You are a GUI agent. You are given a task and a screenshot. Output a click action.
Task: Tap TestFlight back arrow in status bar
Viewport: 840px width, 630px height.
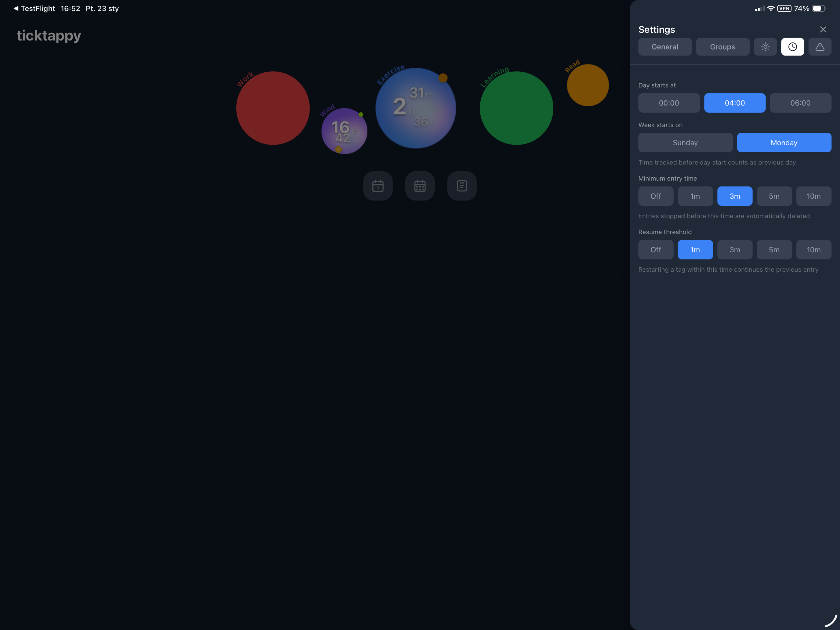pyautogui.click(x=34, y=8)
